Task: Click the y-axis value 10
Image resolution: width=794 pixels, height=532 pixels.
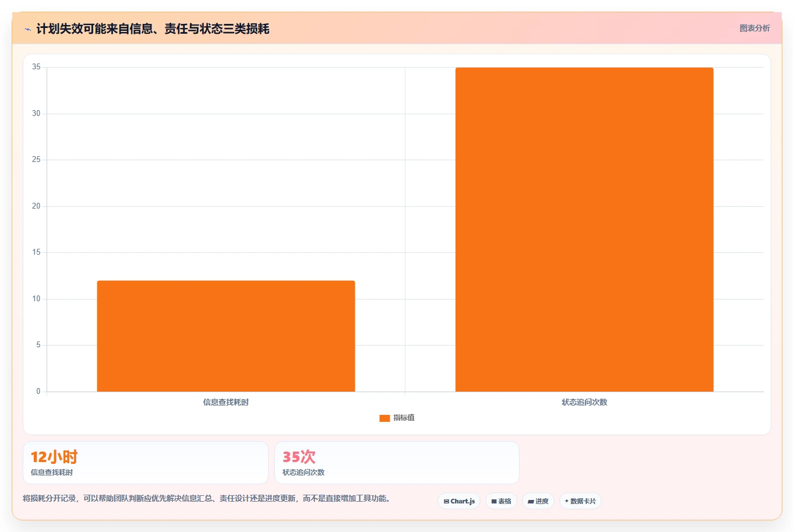Action: click(x=36, y=299)
